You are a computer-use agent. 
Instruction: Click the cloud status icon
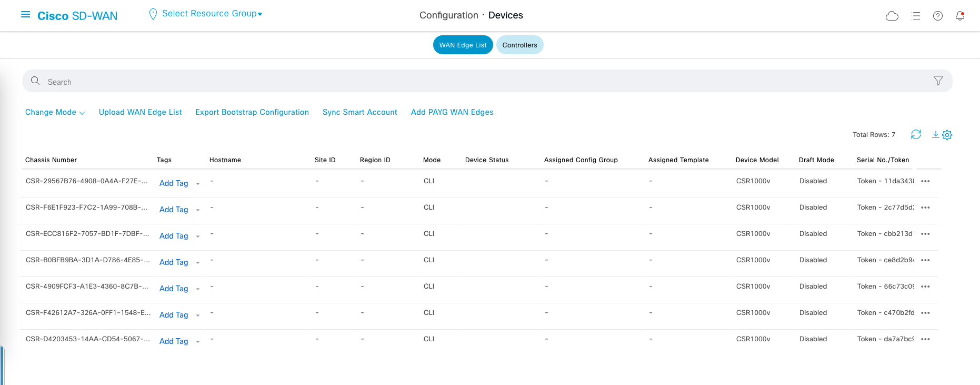pos(892,16)
